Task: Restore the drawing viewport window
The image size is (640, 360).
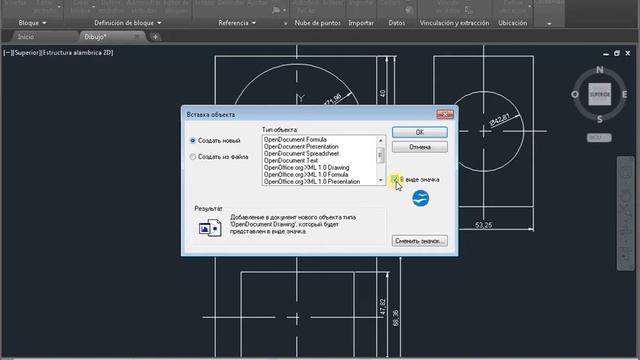Action: pyautogui.click(x=617, y=53)
